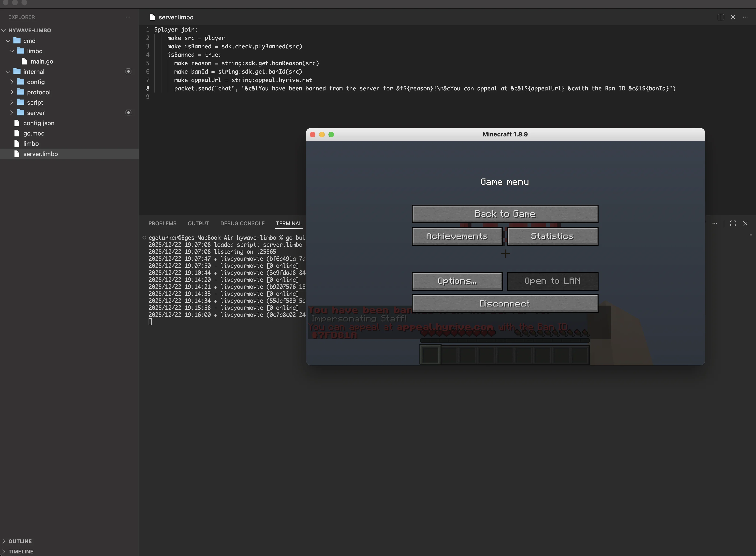
Task: Select the TERMINAL panel tab
Action: point(289,224)
